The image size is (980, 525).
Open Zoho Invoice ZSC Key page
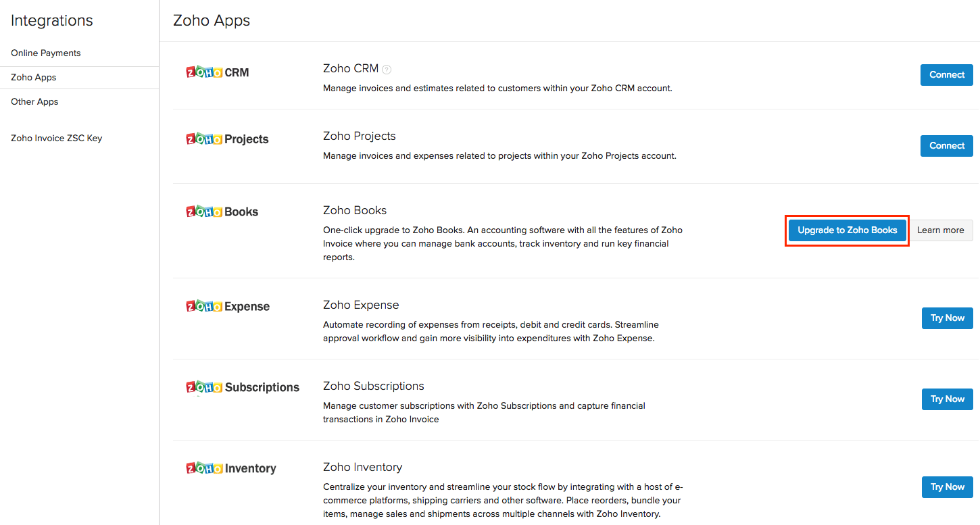(x=57, y=138)
